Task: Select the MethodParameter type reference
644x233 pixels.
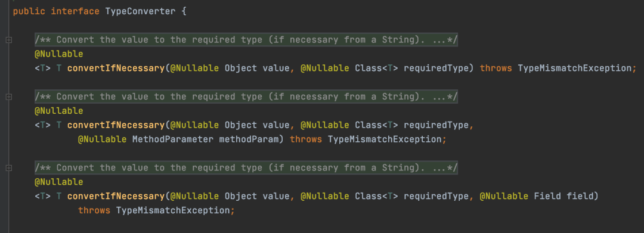Action: [173, 139]
